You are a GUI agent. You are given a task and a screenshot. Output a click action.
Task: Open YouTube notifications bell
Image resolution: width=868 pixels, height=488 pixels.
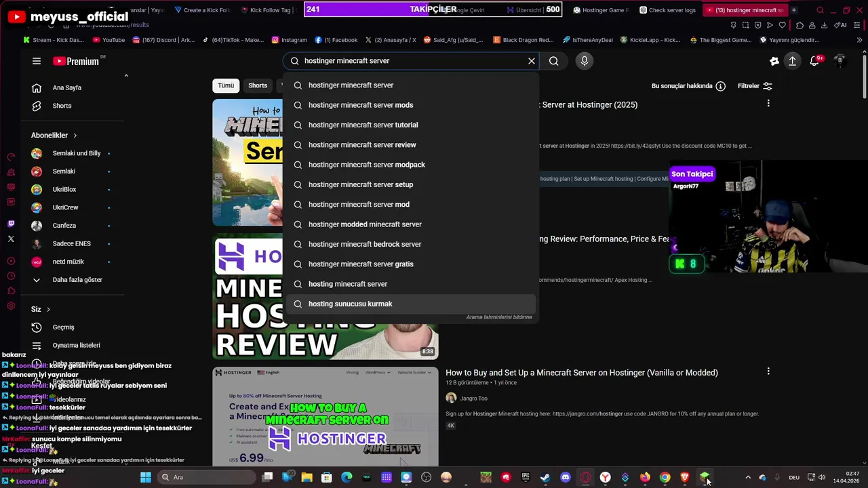click(x=814, y=61)
